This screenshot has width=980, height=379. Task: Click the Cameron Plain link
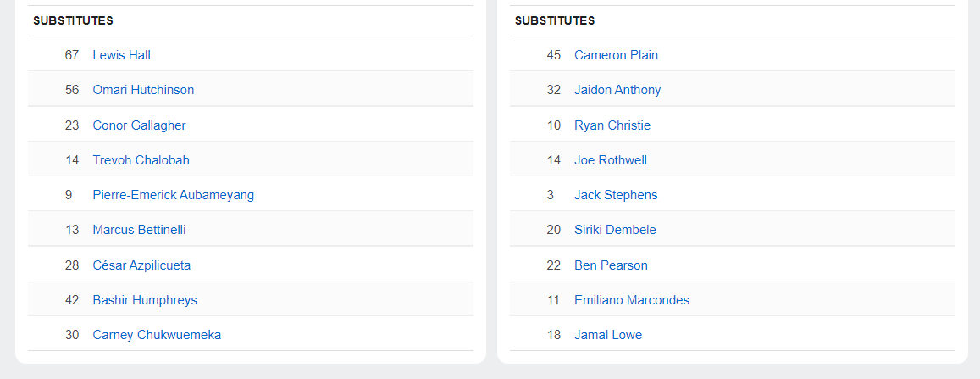tap(616, 55)
